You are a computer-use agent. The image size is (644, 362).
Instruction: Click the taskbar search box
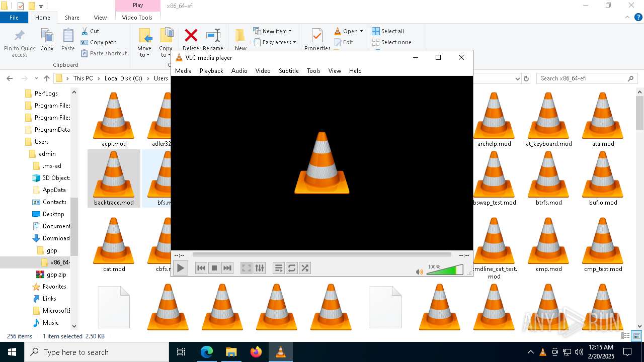pyautogui.click(x=97, y=352)
